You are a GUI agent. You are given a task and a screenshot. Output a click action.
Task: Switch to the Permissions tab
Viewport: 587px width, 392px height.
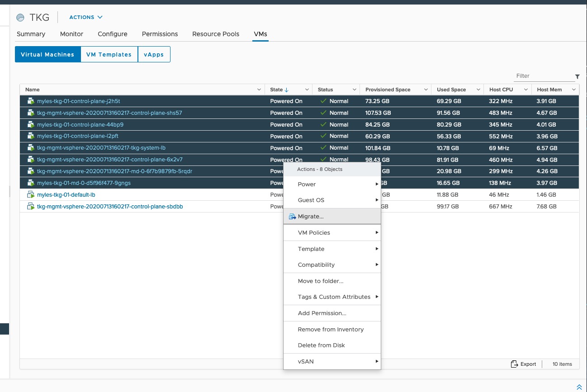160,34
